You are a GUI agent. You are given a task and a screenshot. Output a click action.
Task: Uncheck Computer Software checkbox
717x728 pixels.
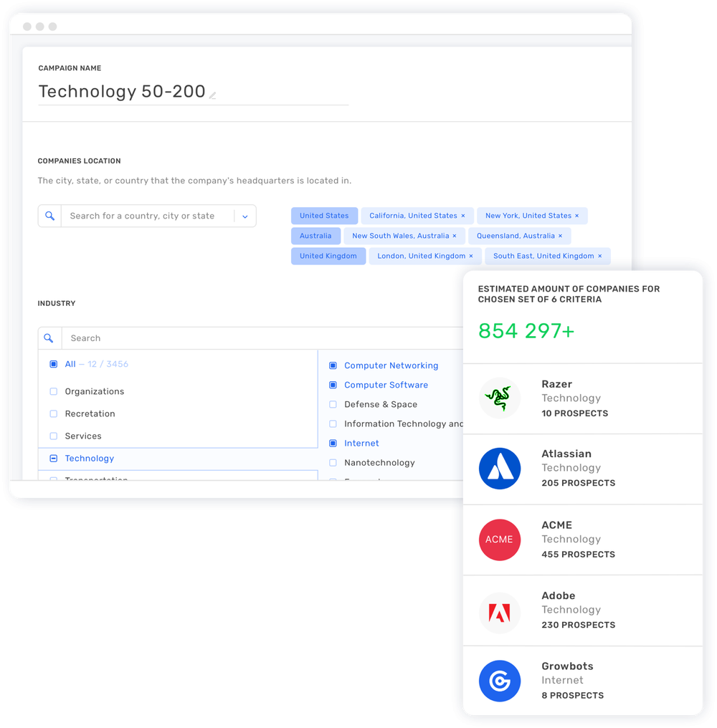click(x=333, y=385)
